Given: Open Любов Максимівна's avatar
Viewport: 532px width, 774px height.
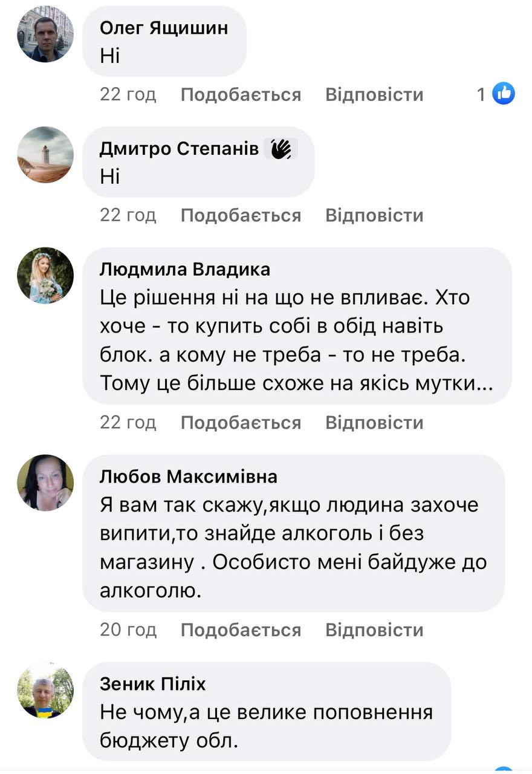Looking at the screenshot, I should (x=45, y=483).
